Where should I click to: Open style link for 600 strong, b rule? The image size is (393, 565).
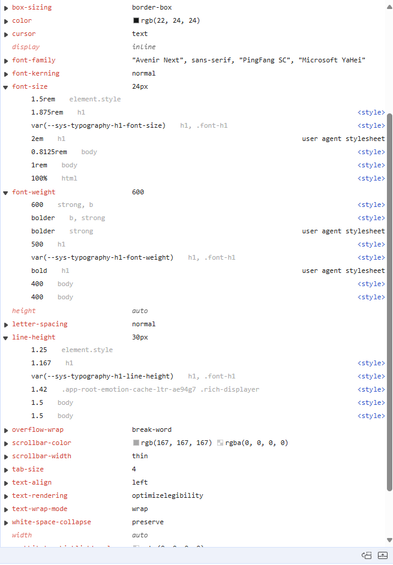click(371, 205)
